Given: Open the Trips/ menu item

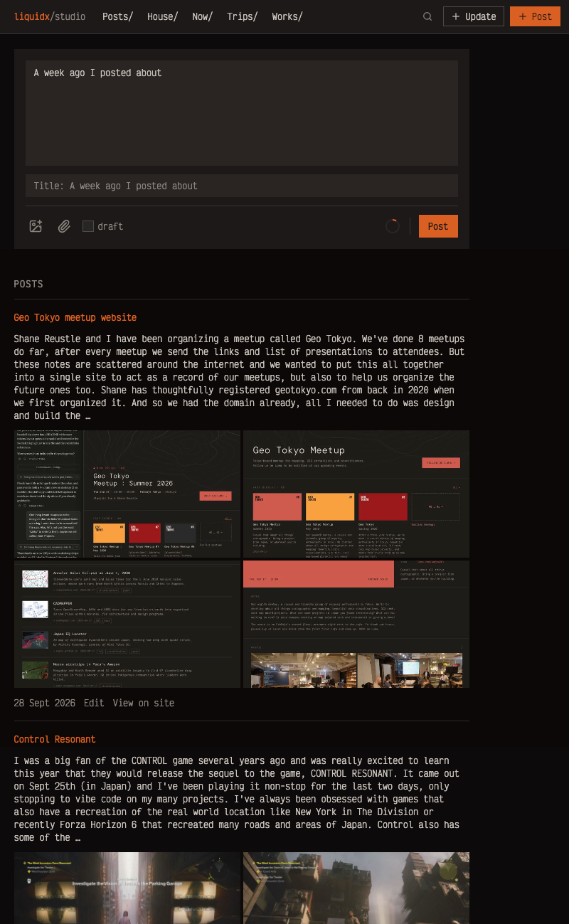Looking at the screenshot, I should click(243, 16).
